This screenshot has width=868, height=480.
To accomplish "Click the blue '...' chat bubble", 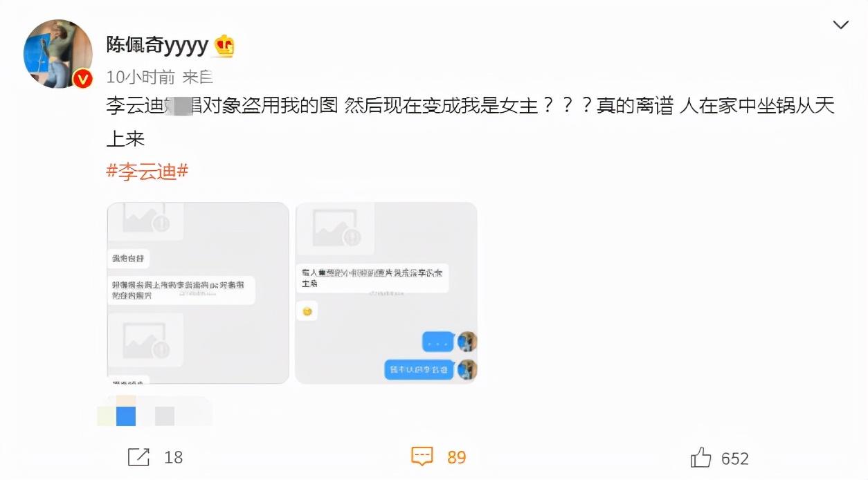I will [x=438, y=342].
